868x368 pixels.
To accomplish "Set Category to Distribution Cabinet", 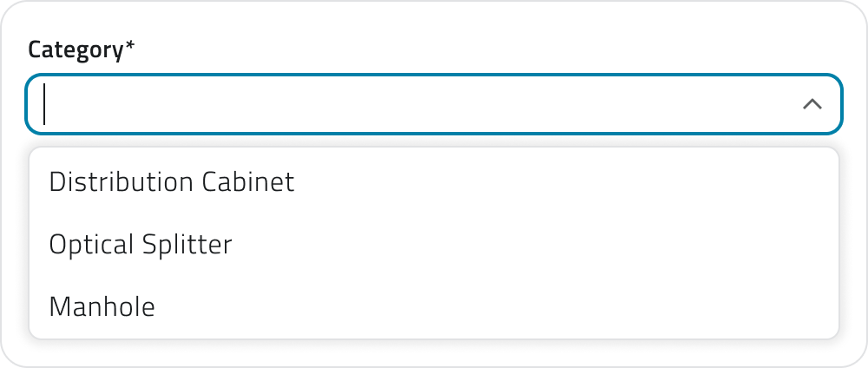I will coord(172,182).
